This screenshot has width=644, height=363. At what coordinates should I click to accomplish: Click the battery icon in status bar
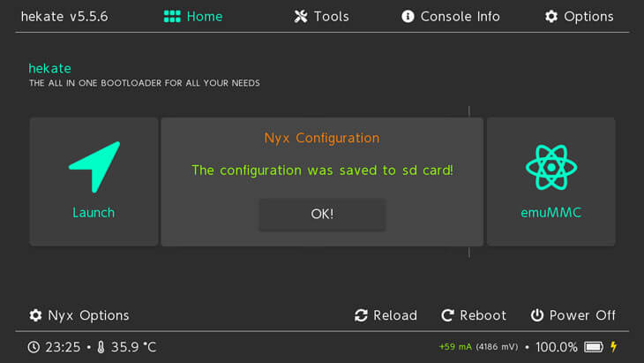594,347
